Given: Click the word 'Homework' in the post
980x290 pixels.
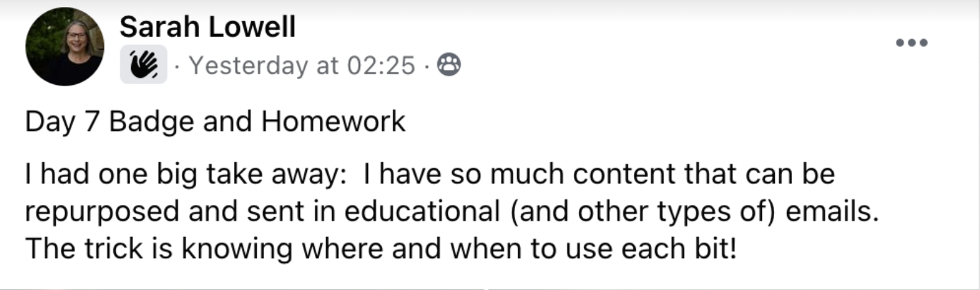Looking at the screenshot, I should point(333,122).
